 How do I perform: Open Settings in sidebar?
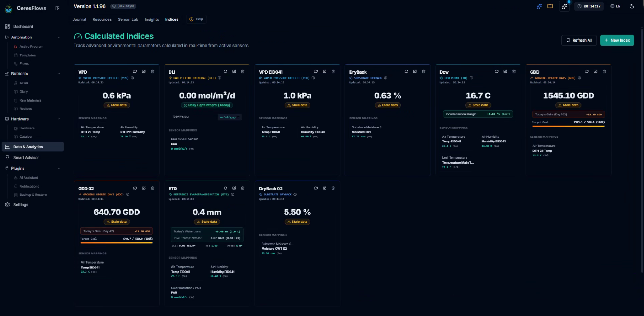coord(20,204)
